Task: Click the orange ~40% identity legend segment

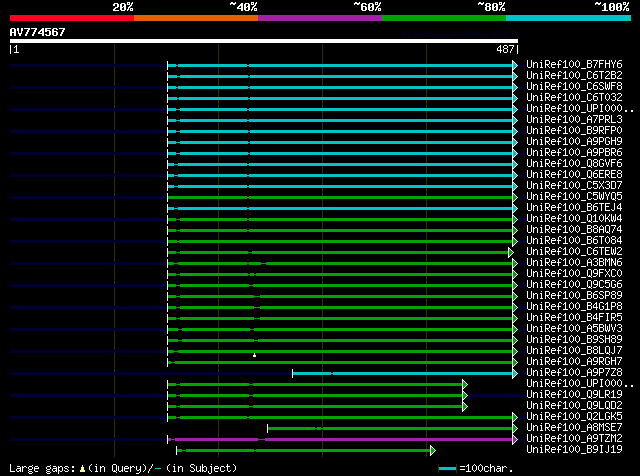Action: pos(196,18)
